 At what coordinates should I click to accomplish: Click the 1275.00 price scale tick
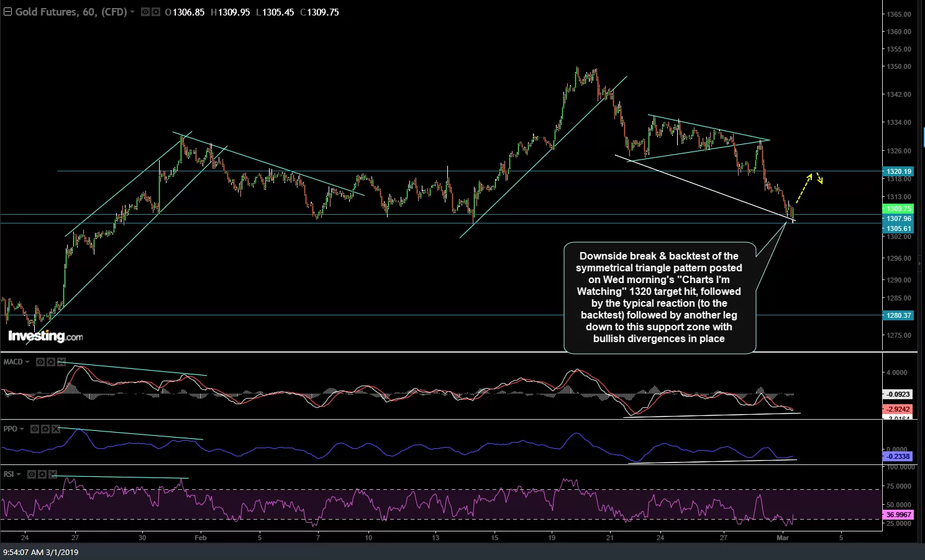click(899, 335)
